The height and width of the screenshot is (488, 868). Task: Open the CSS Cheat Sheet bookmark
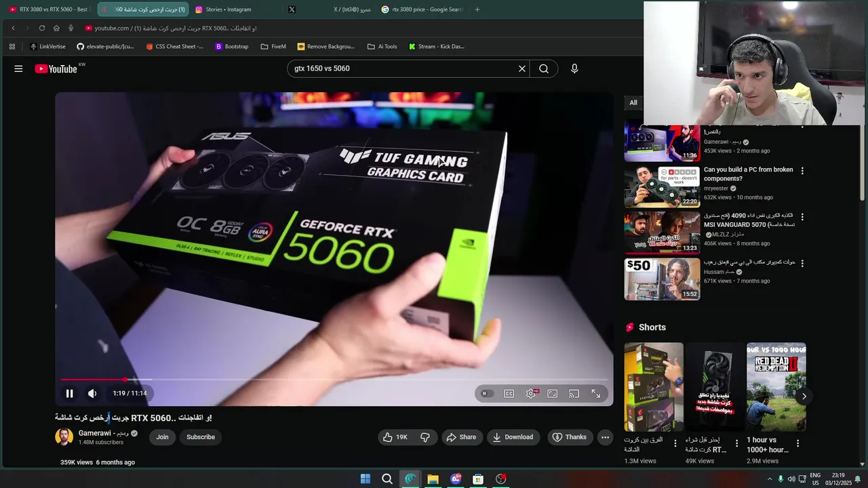tap(175, 47)
